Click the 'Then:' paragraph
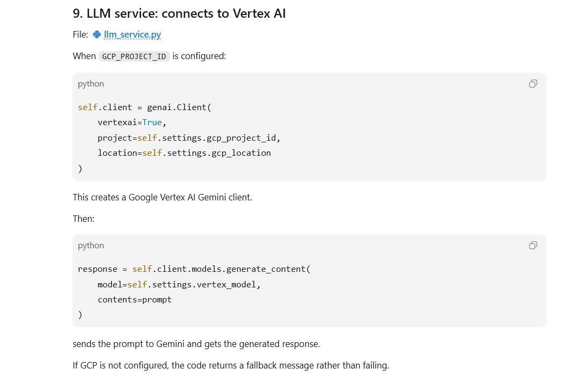 [x=84, y=219]
